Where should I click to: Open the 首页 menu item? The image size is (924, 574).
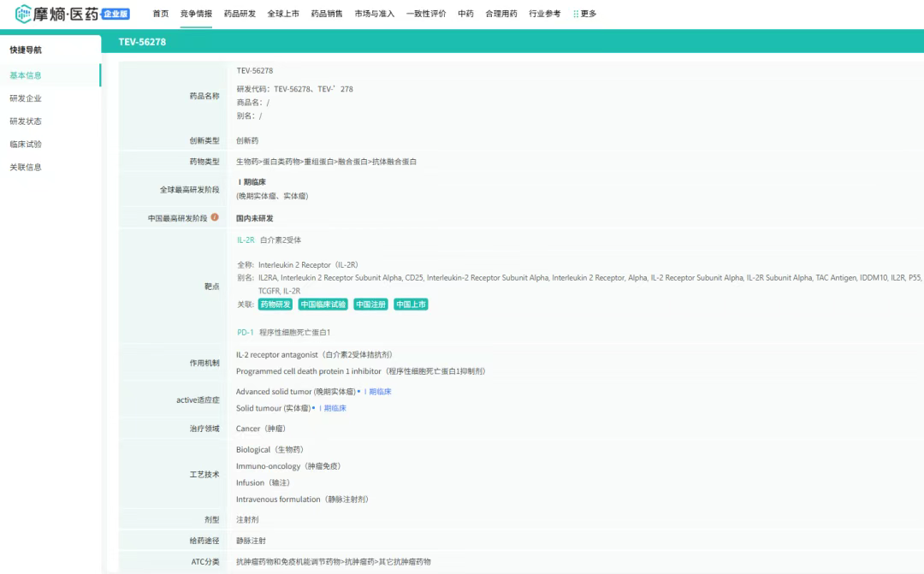coord(160,14)
